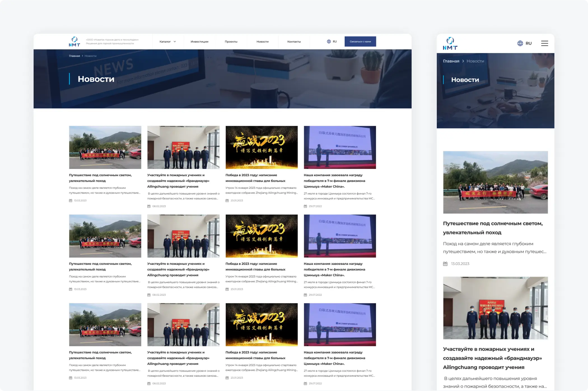Click the NMT logo in mobile header
The height and width of the screenshot is (391, 588).
point(450,43)
